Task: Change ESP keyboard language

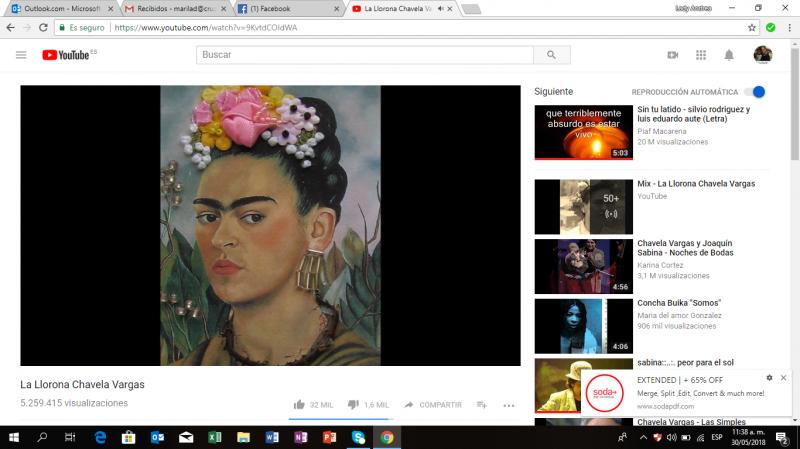Action: pos(717,437)
